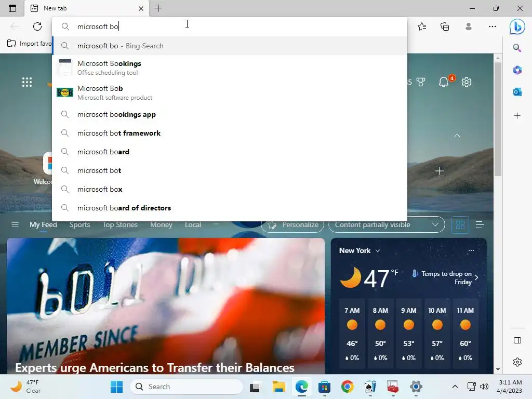Switch feed to grid view
The image size is (532, 399).
click(x=460, y=224)
